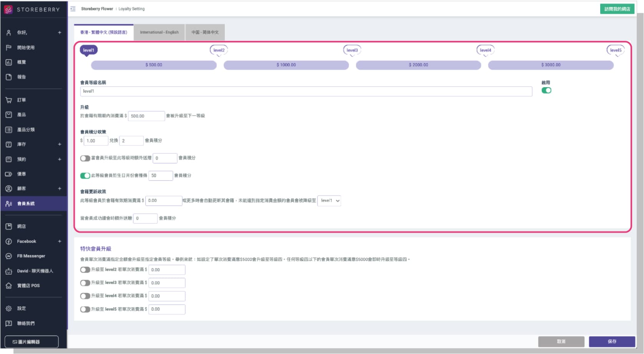Expand the Facebook submenu plus
This screenshot has height=354, width=644.
tap(60, 242)
